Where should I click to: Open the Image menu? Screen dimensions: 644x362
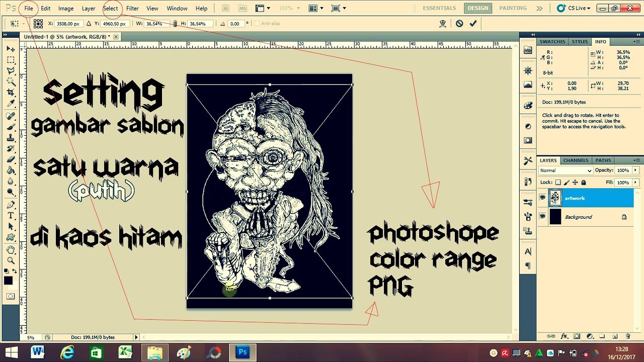pos(66,9)
